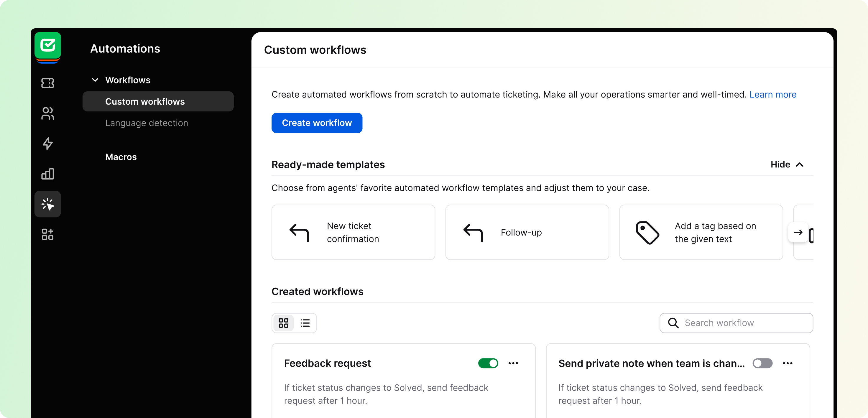Collapse the Workflows section chevron
The image size is (868, 418).
point(95,80)
